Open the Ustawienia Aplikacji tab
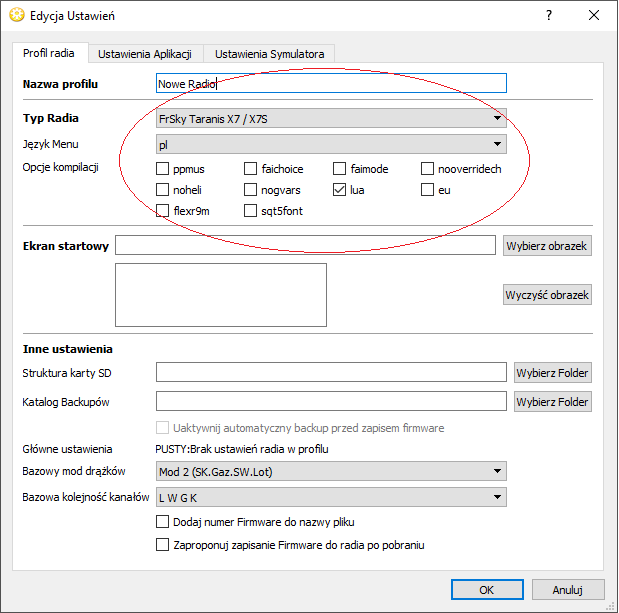This screenshot has height=613, width=619. pyautogui.click(x=145, y=54)
